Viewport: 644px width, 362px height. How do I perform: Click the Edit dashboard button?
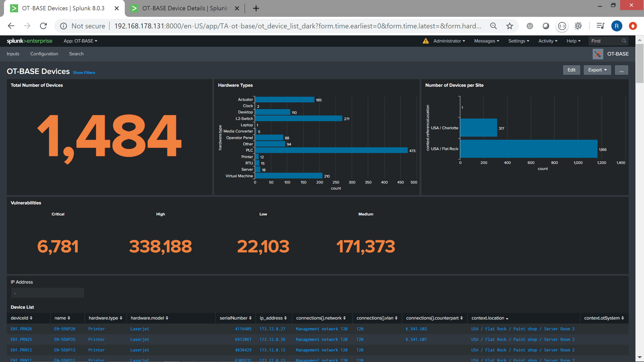571,70
